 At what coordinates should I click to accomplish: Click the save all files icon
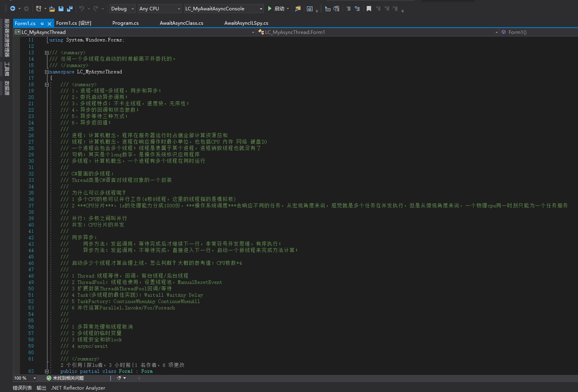coord(70,8)
